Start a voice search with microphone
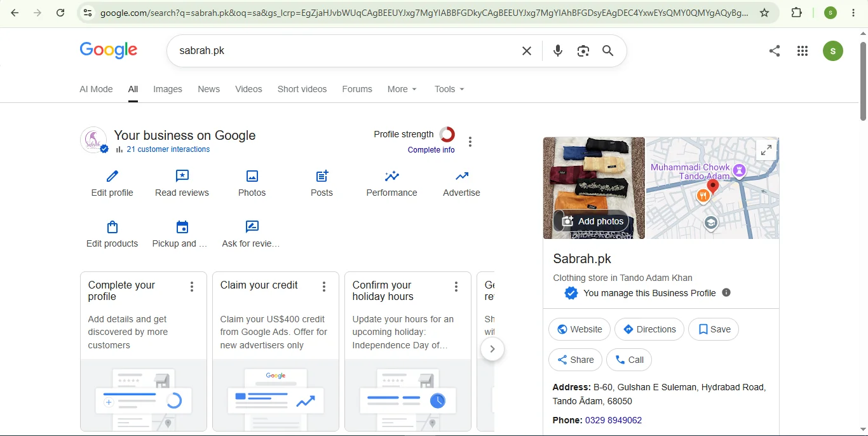 [558, 51]
